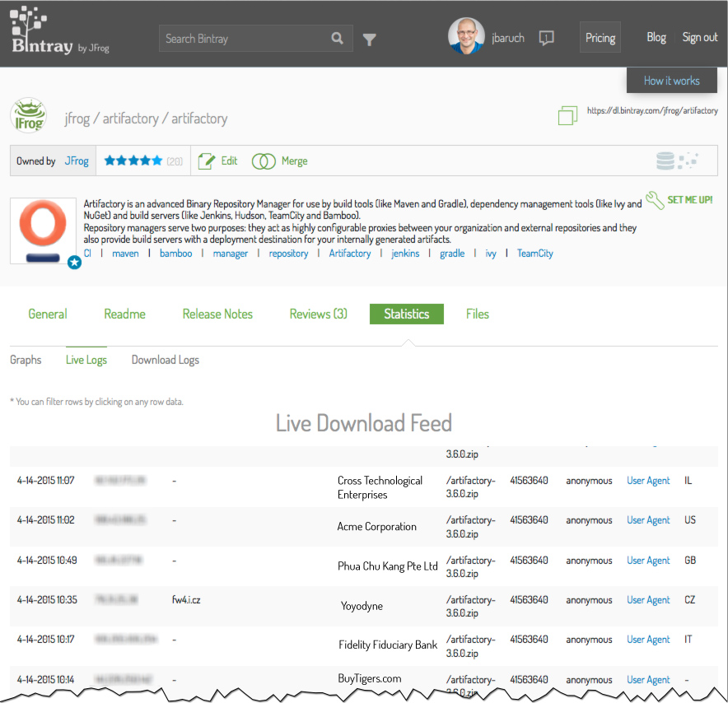The image size is (728, 703).
Task: Open the Pricing page
Action: coord(600,37)
